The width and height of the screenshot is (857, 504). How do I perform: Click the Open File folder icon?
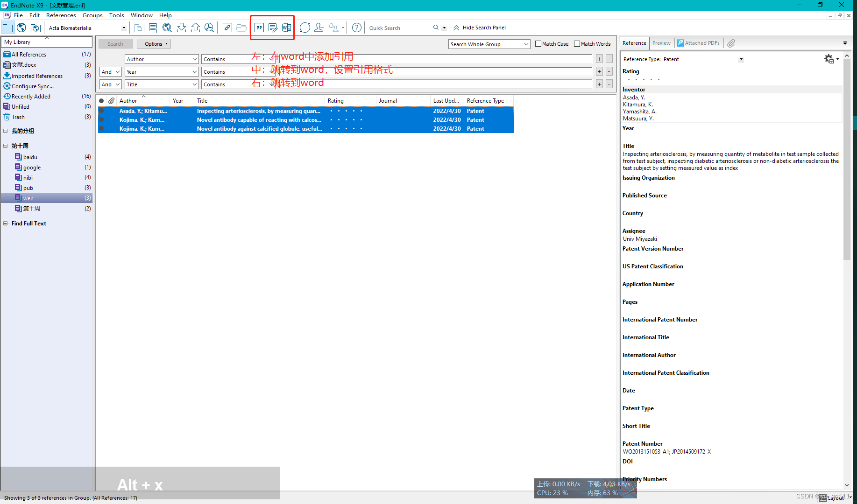click(x=241, y=28)
